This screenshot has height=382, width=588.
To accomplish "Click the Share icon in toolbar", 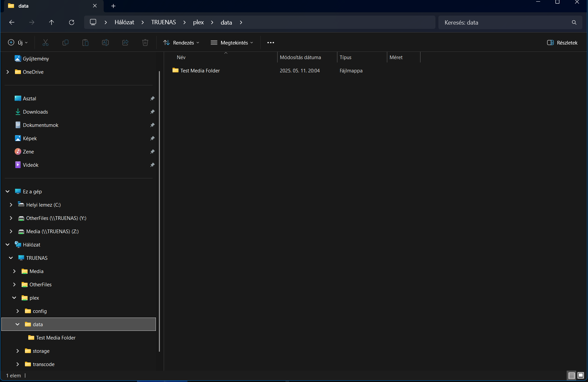I will click(x=125, y=43).
